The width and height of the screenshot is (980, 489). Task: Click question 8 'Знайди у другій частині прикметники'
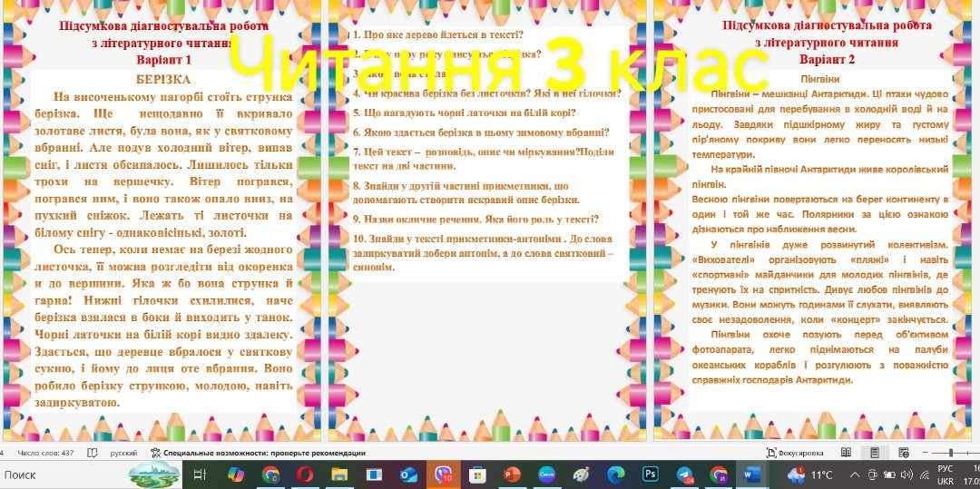pyautogui.click(x=465, y=193)
